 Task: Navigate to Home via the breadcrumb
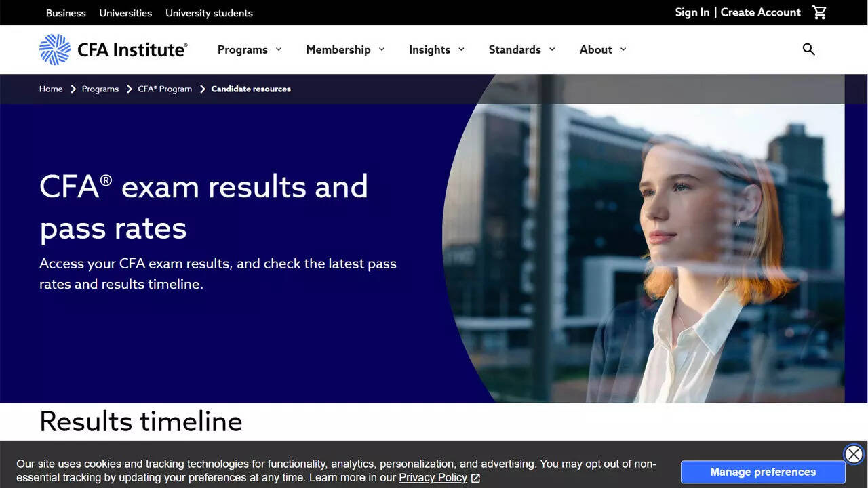coord(51,89)
